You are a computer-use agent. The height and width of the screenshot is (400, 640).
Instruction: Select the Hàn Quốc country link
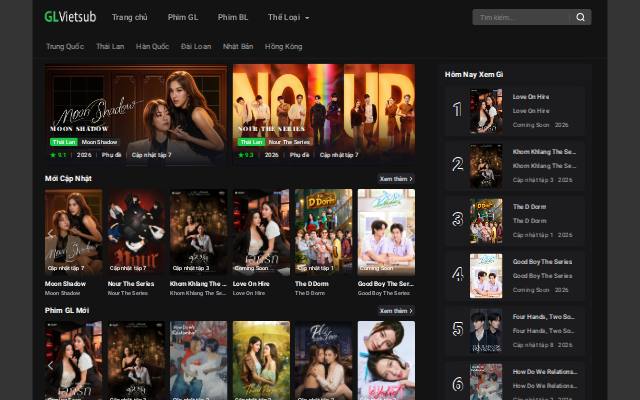click(152, 47)
